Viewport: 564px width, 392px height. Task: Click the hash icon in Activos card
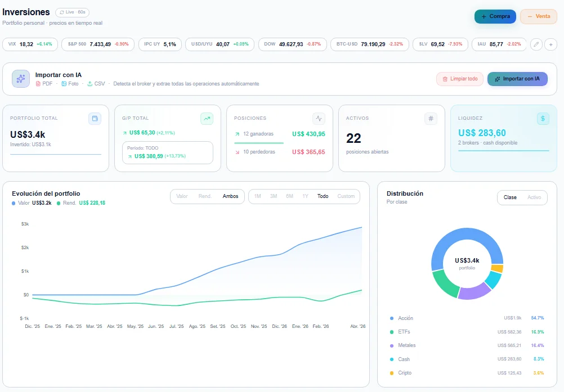coord(431,119)
